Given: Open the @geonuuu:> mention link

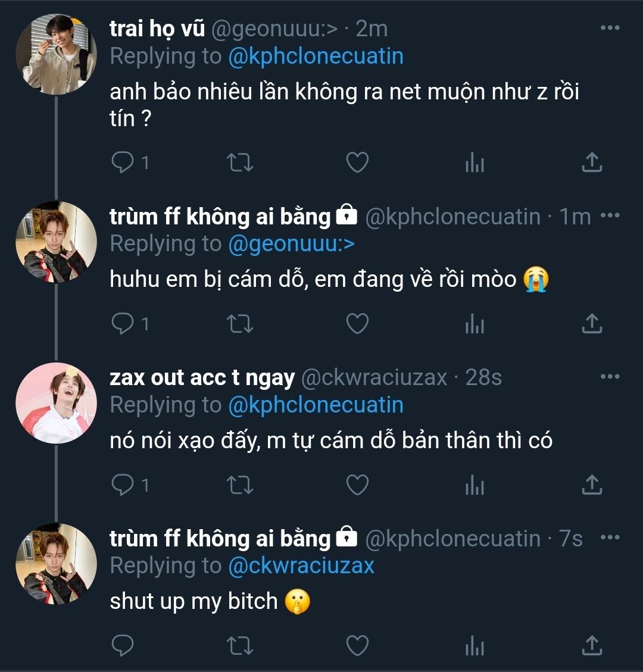Looking at the screenshot, I should [292, 243].
